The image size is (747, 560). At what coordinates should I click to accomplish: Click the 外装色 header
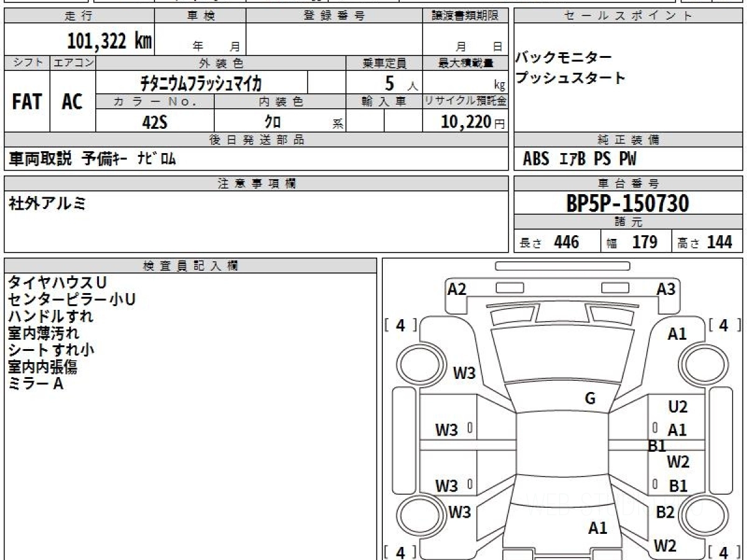(x=221, y=63)
